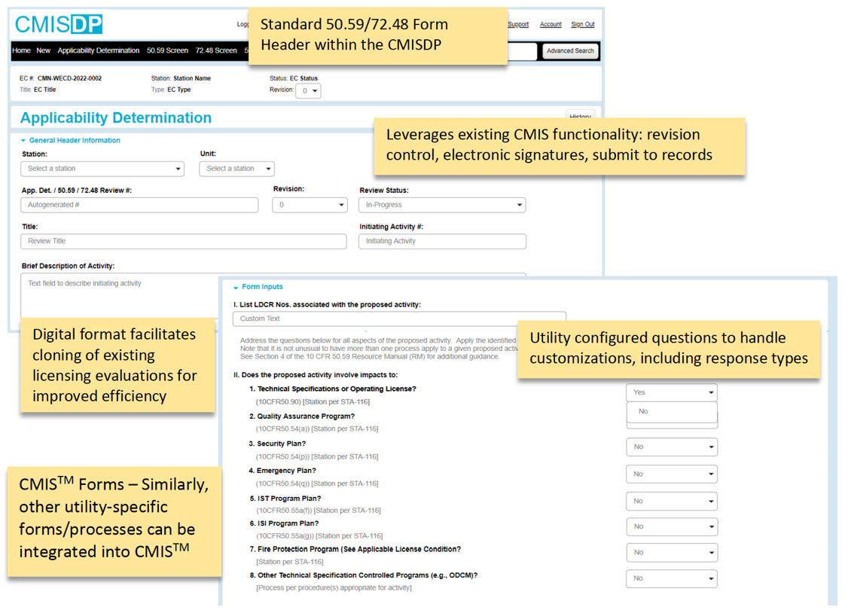Open the Other Technical Specification Controlled Programs dropdown
The image size is (848, 616).
[672, 578]
